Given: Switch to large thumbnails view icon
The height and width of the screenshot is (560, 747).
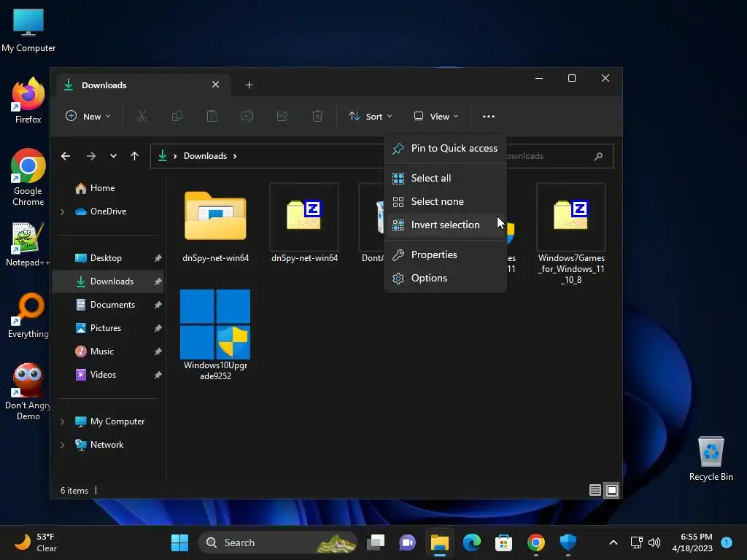Looking at the screenshot, I should coord(612,490).
